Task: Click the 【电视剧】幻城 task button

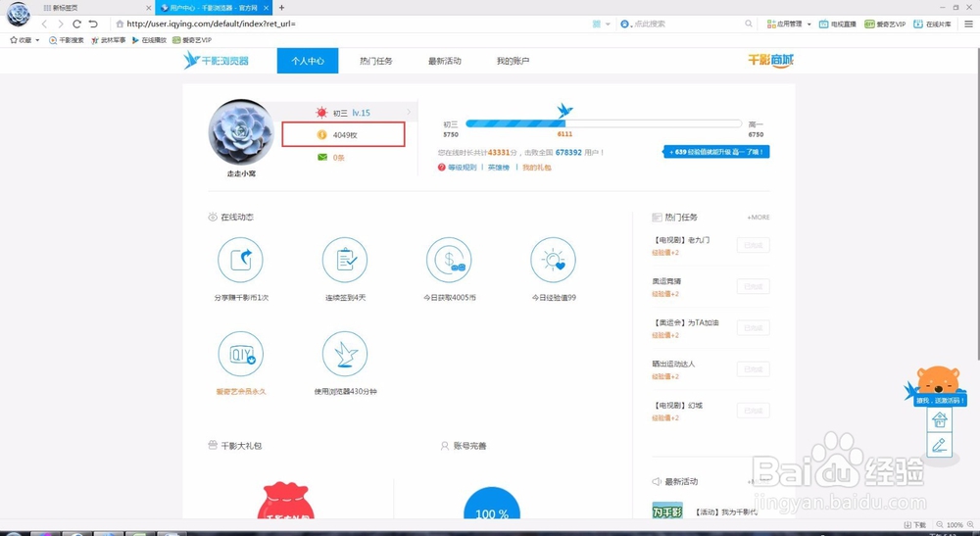Action: point(753,411)
